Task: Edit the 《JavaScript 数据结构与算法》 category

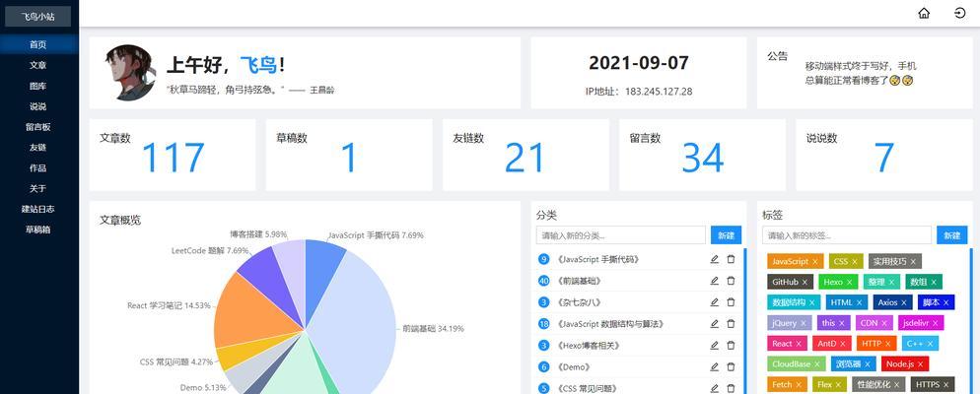Action: [715, 323]
